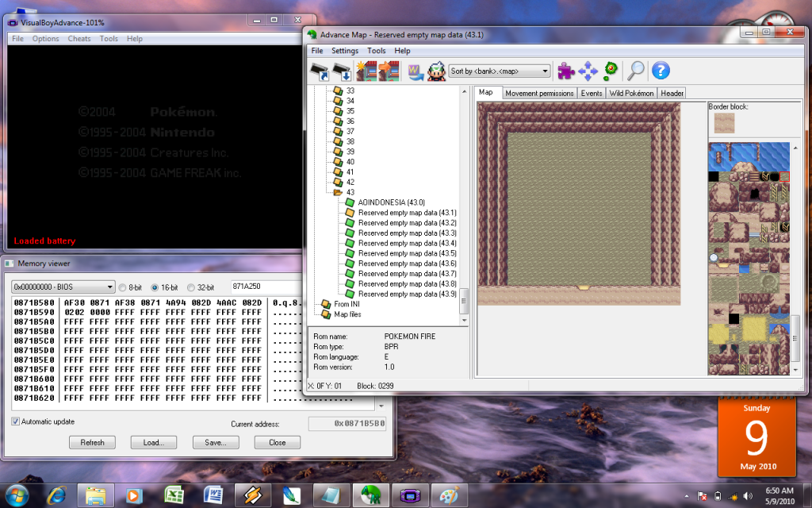Image resolution: width=812 pixels, height=508 pixels.
Task: Expand the 'From INI' tree node
Action: coord(326,304)
